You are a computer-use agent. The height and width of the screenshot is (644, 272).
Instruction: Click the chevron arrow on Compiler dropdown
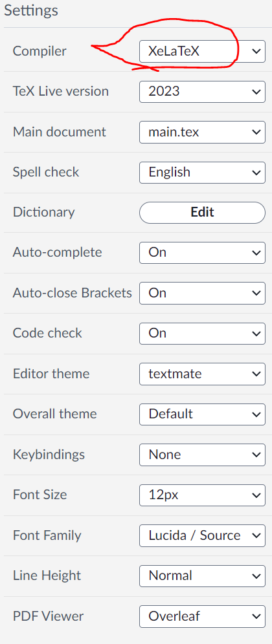click(256, 51)
